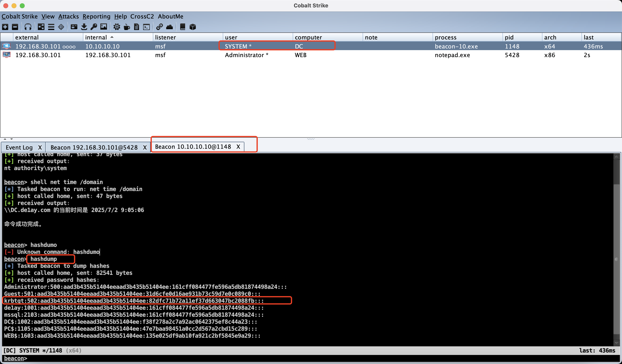622x364 pixels.
Task: Click the About cube icon
Action: tap(193, 27)
